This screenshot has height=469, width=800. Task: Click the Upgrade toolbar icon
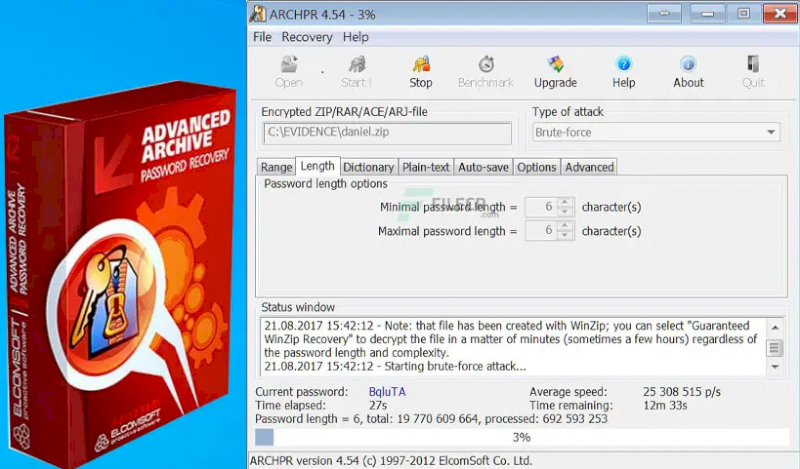coord(555,72)
